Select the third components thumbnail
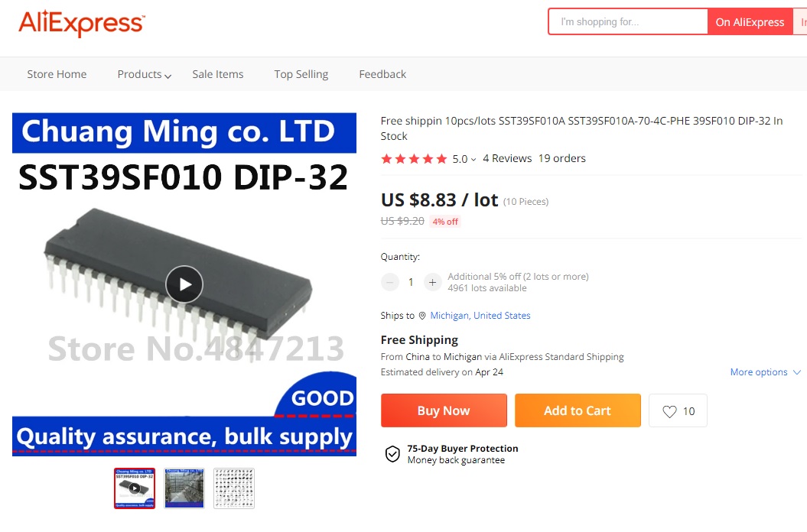 click(x=234, y=488)
